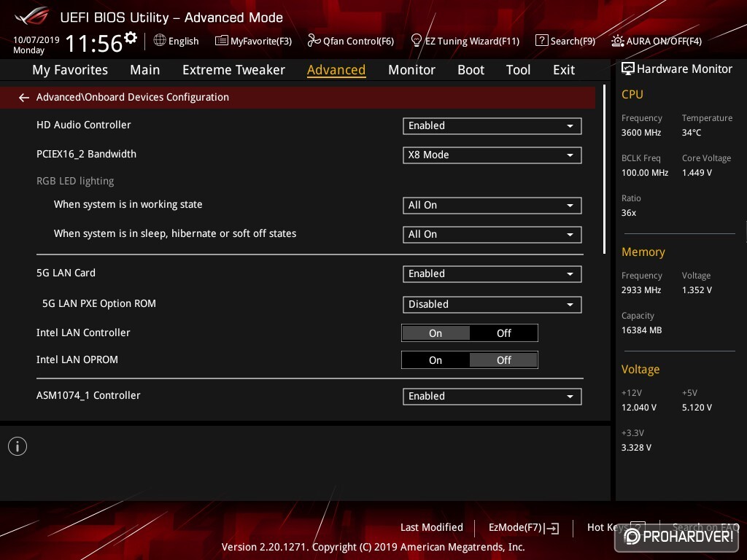The image size is (747, 560).
Task: Click the info circle icon
Action: tap(18, 446)
